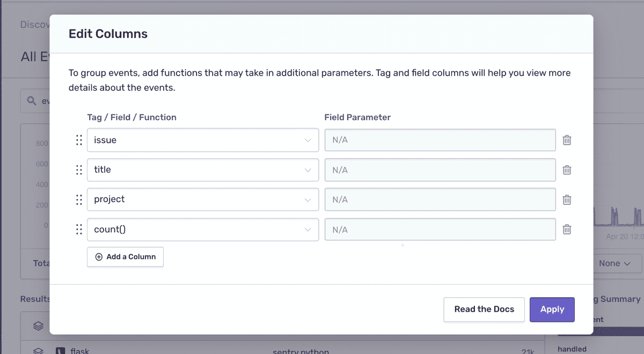Apply the column changes
Viewport: 644px width, 354px height.
coord(552,309)
